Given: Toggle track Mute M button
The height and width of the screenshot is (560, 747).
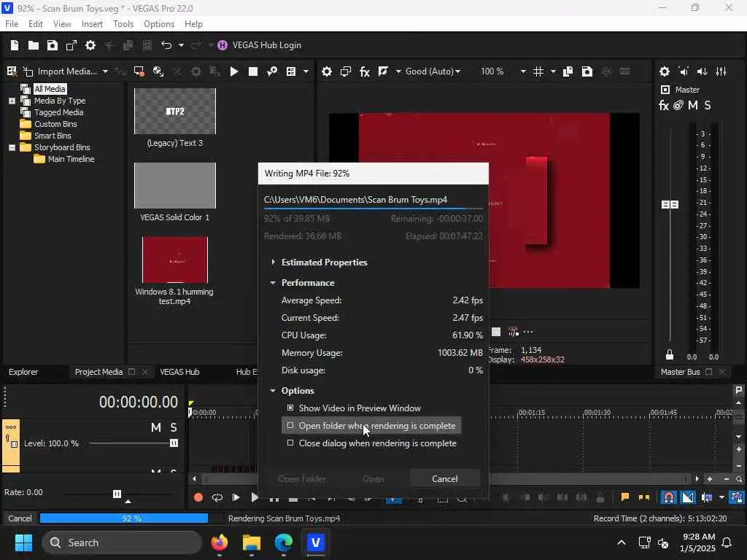Looking at the screenshot, I should (x=156, y=427).
